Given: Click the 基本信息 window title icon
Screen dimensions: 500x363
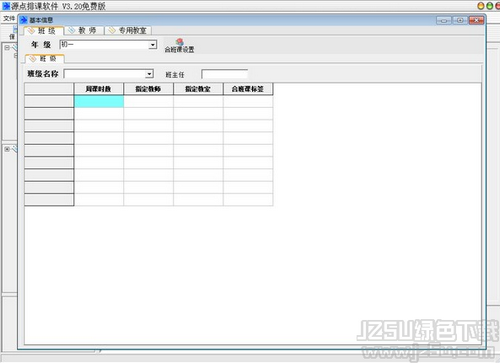Looking at the screenshot, I should pos(24,20).
